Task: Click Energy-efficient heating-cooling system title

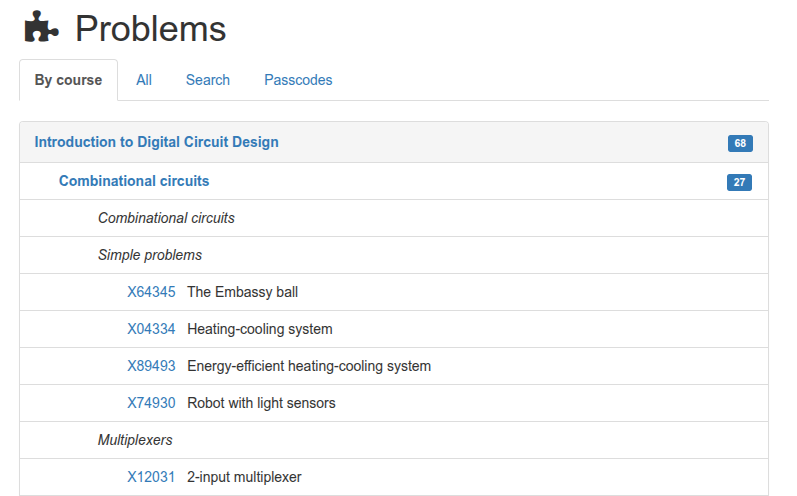Action: 309,366
